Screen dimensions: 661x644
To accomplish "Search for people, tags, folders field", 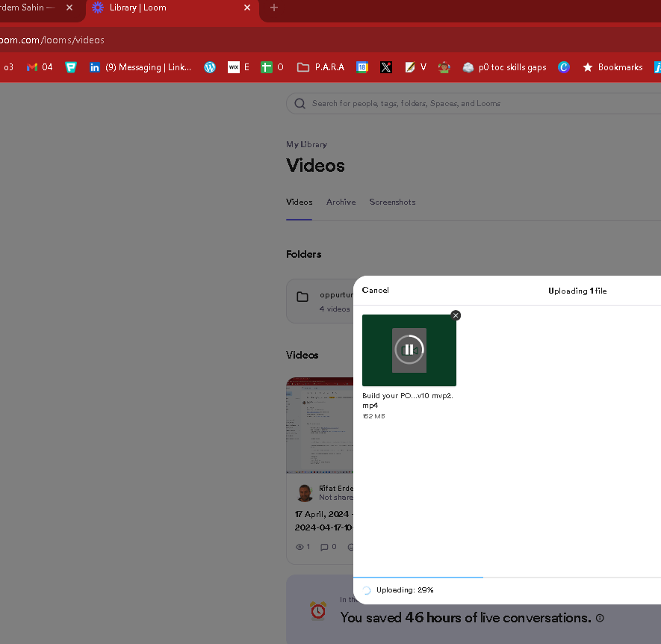I will [x=474, y=103].
